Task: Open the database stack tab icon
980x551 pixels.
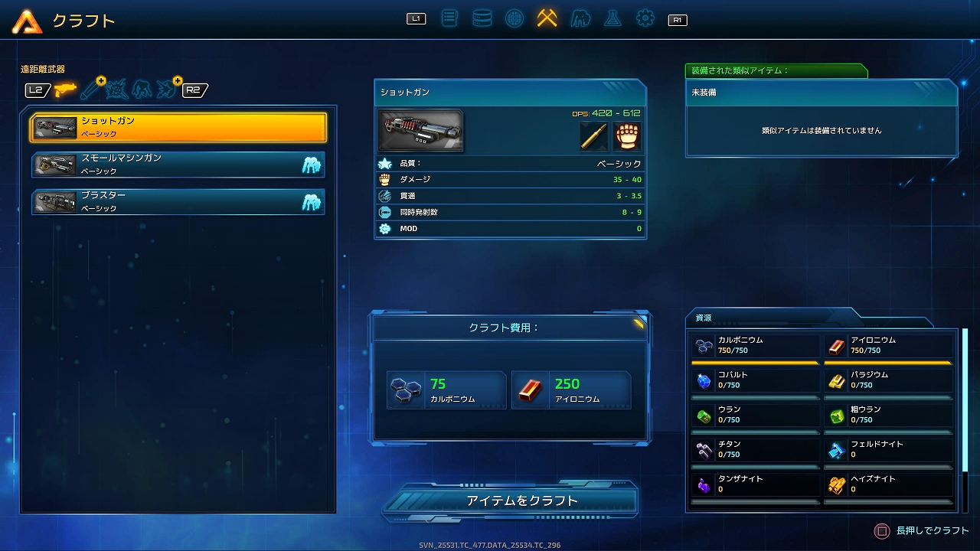Action: 482,18
